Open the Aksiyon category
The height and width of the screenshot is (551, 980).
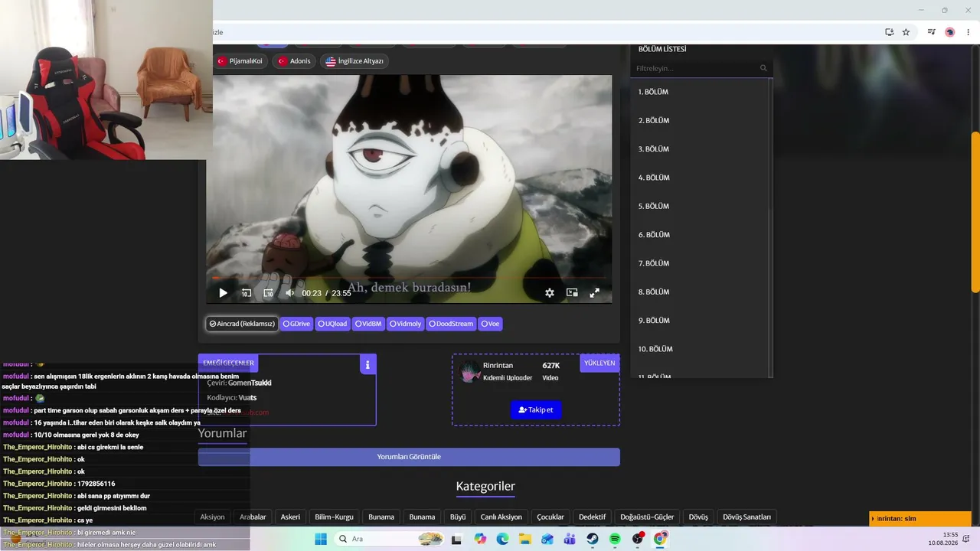[x=212, y=517]
